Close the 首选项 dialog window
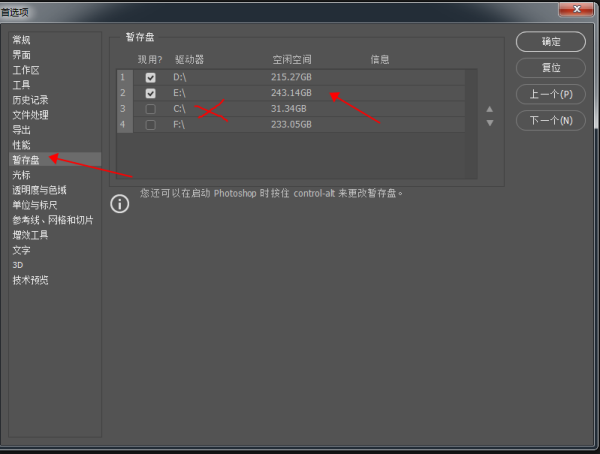This screenshot has height=454, width=600. pos(577,9)
